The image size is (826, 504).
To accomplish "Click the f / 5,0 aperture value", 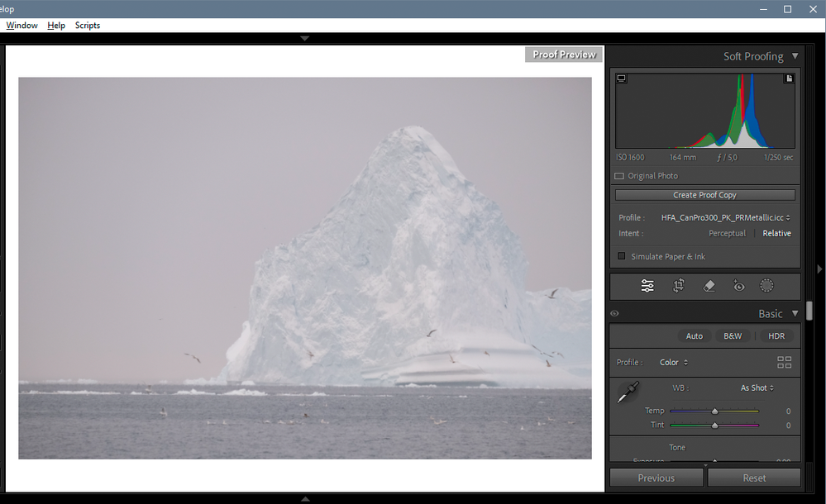I will pyautogui.click(x=727, y=158).
